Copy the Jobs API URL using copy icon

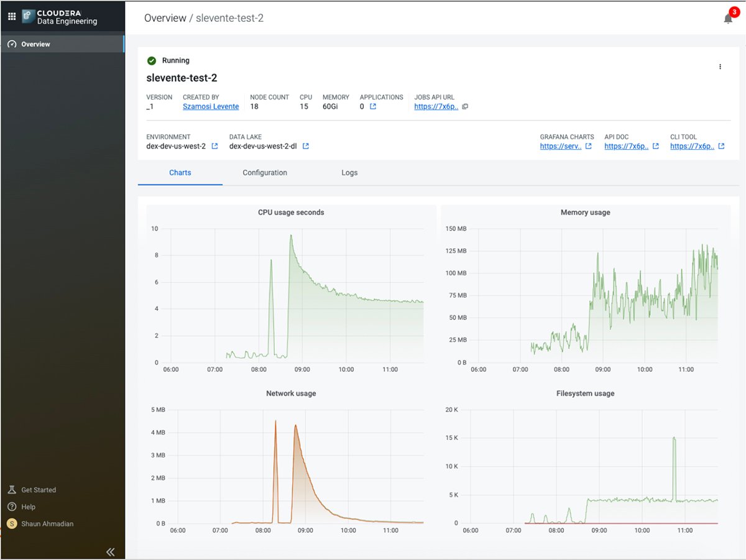(465, 106)
